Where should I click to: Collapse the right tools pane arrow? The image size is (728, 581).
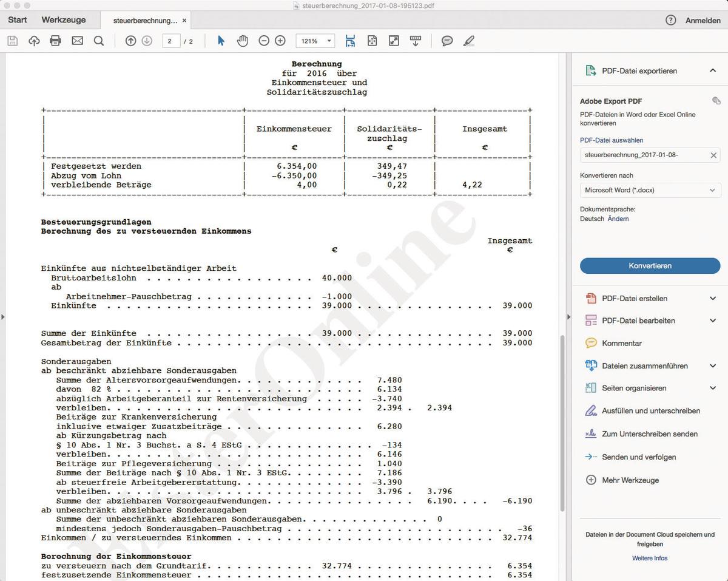click(x=568, y=316)
